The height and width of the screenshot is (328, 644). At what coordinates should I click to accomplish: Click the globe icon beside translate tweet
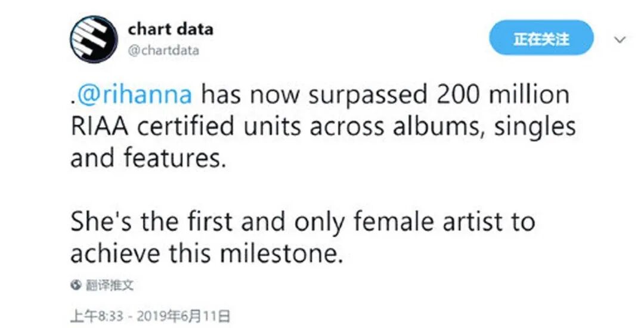(x=76, y=285)
